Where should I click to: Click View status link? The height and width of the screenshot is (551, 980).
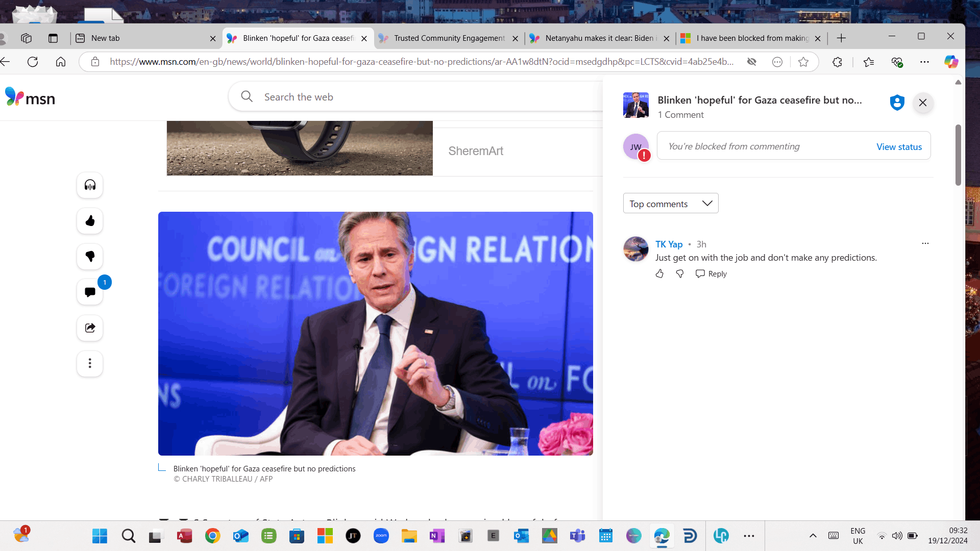[899, 147]
